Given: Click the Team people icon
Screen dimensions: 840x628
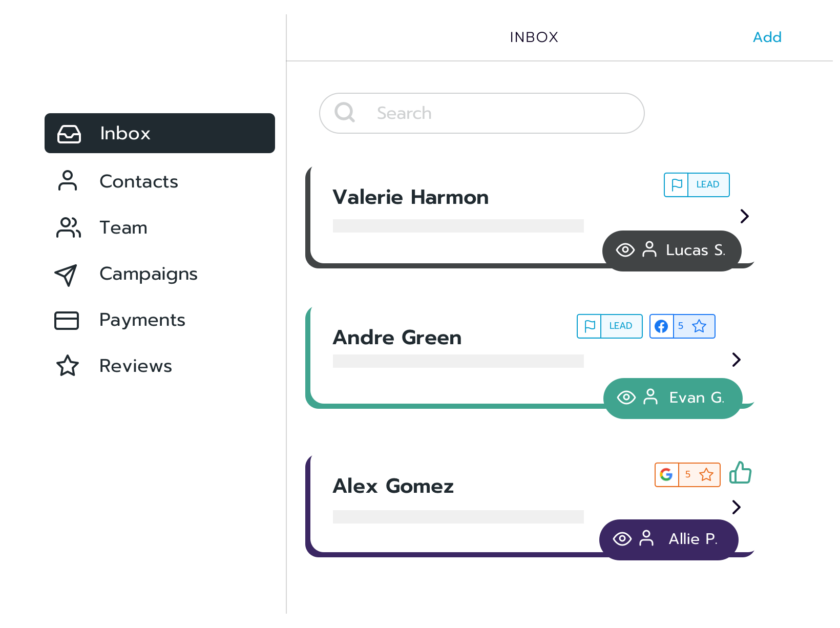Looking at the screenshot, I should click(68, 227).
